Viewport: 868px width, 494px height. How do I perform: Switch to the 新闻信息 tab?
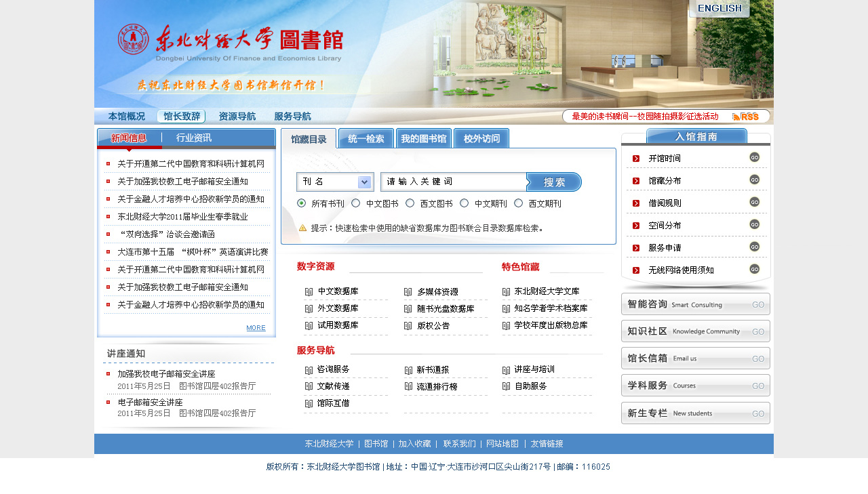(129, 138)
